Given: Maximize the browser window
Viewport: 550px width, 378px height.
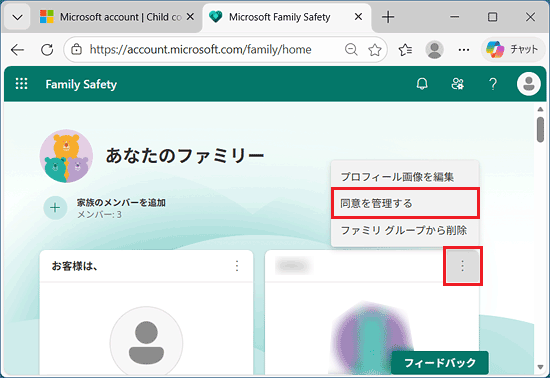Looking at the screenshot, I should pyautogui.click(x=492, y=17).
